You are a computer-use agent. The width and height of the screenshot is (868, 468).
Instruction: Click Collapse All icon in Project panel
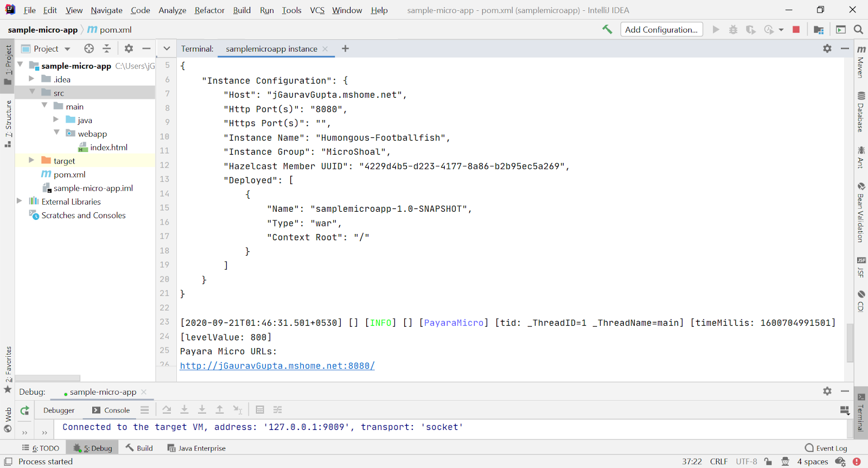pos(107,48)
